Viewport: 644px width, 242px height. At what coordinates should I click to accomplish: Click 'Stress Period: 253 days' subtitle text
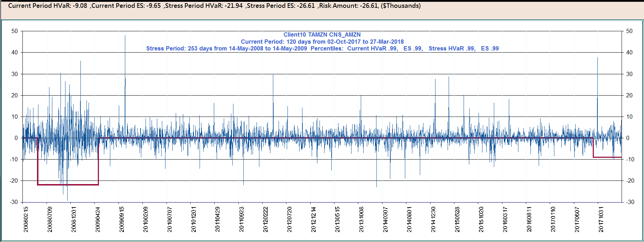tap(227, 48)
